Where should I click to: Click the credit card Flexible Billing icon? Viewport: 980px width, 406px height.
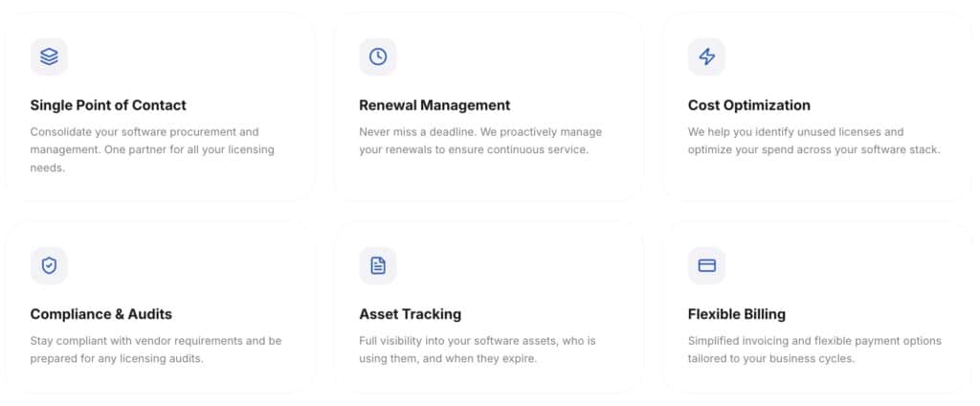706,266
